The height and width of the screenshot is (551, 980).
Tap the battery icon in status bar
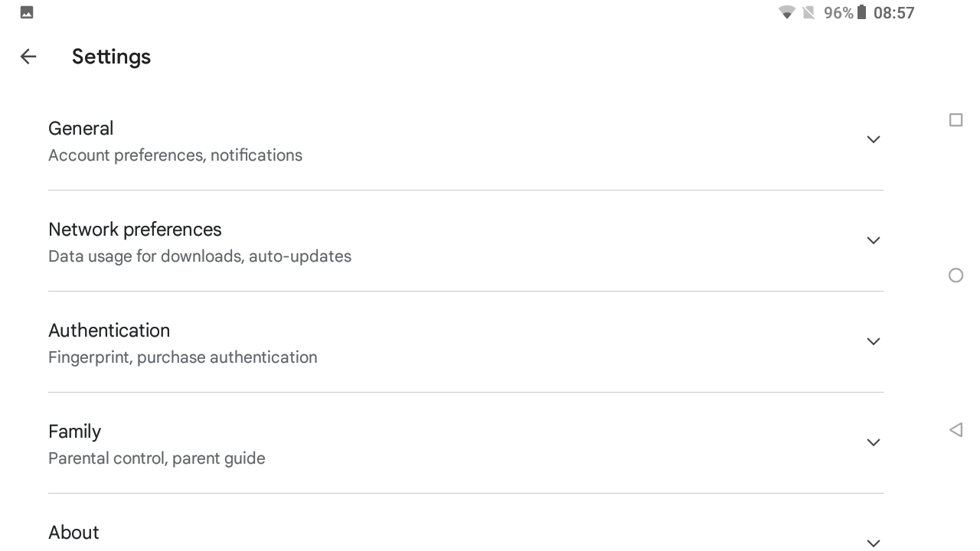[861, 12]
